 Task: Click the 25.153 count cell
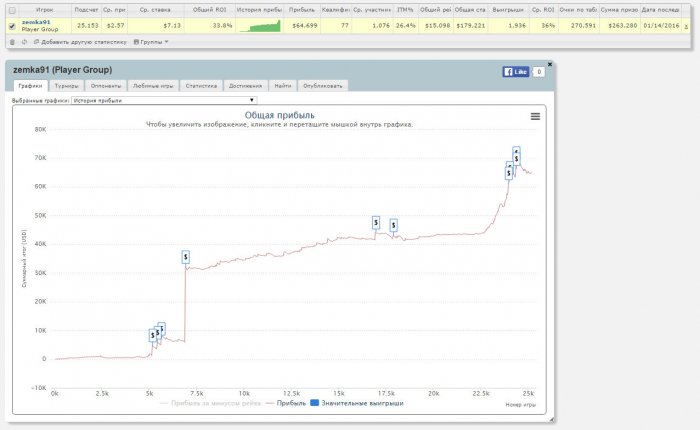click(x=88, y=26)
